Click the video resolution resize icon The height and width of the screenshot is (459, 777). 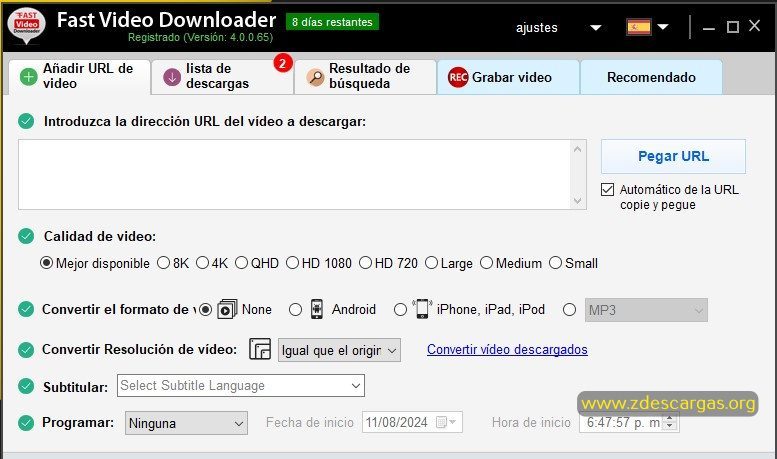coord(260,349)
